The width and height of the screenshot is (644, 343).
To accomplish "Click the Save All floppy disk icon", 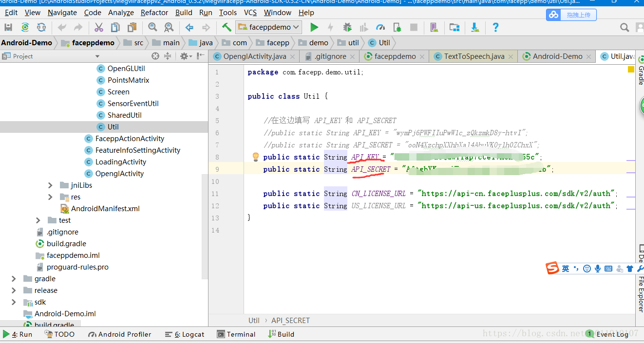I will click(8, 27).
